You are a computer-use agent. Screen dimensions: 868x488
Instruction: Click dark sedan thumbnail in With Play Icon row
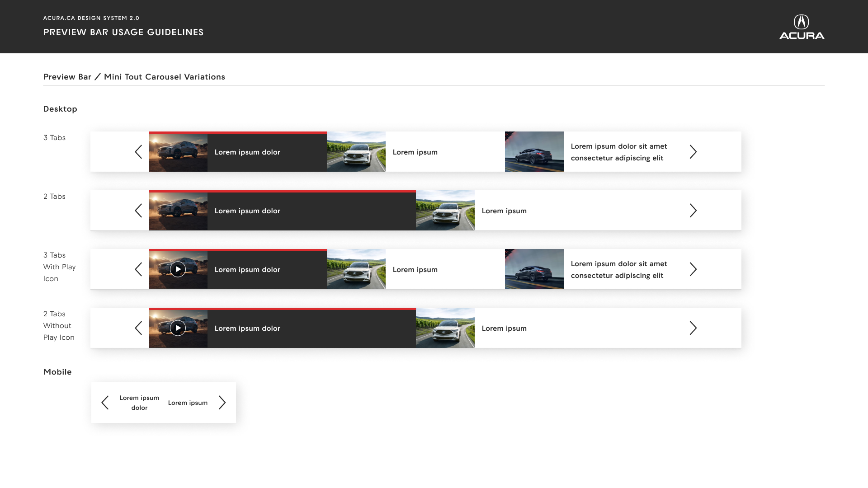pos(534,269)
